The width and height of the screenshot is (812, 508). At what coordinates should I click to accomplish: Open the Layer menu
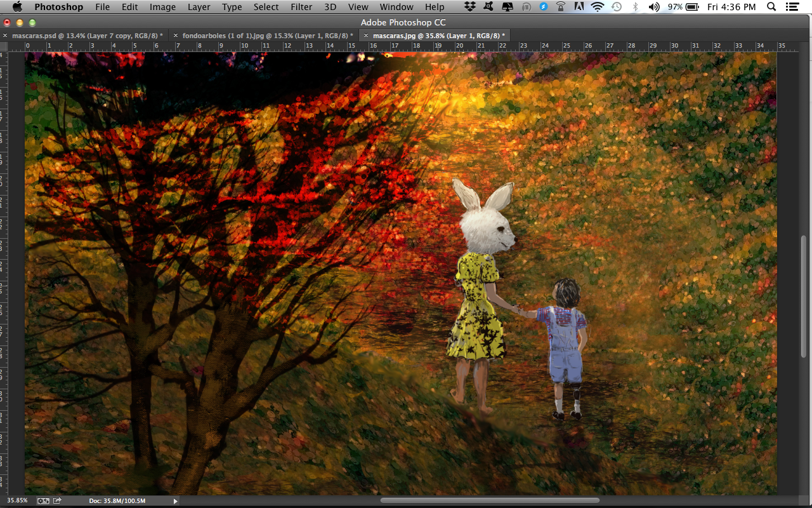[199, 7]
